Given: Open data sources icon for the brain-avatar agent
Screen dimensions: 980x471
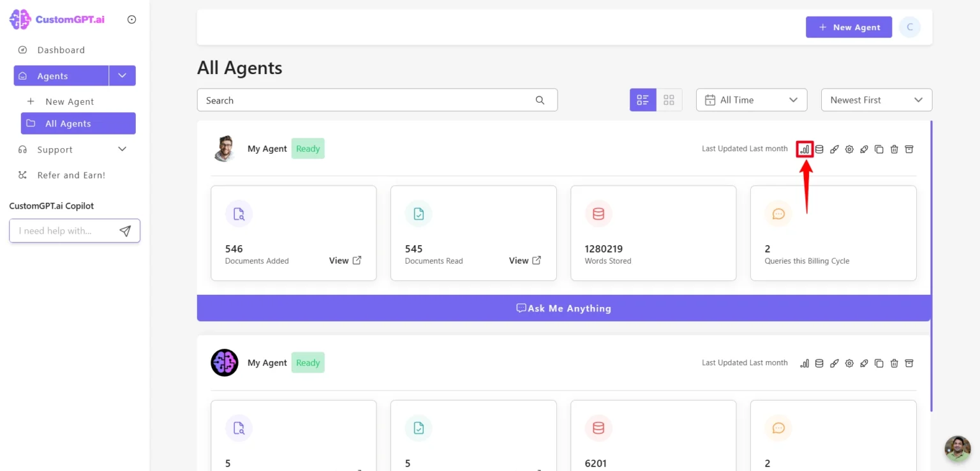Looking at the screenshot, I should [819, 363].
